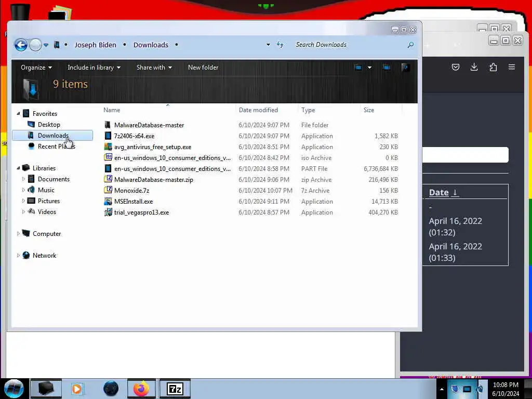Click the 6/10/2024 10:07 PM date cell
The height and width of the screenshot is (399, 532).
(x=265, y=190)
